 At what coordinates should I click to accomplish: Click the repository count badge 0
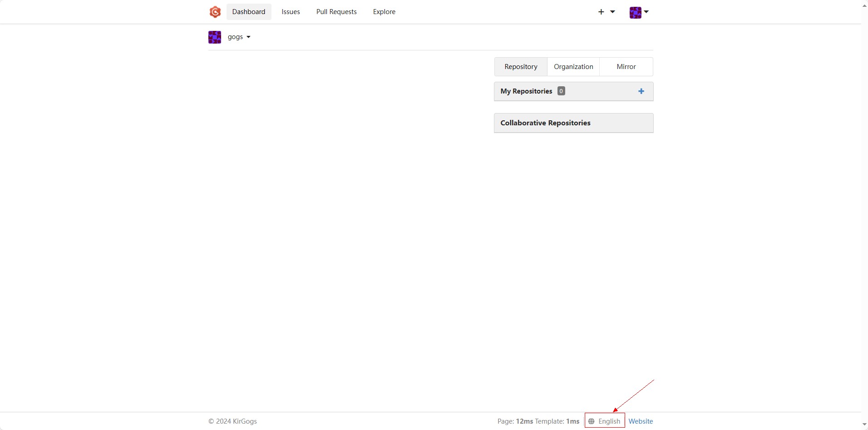click(561, 91)
